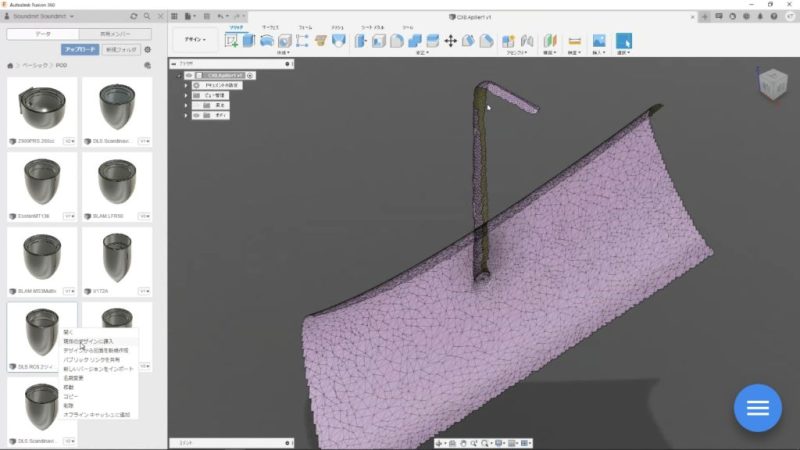Open the デザイン workspace dropdown

click(195, 39)
